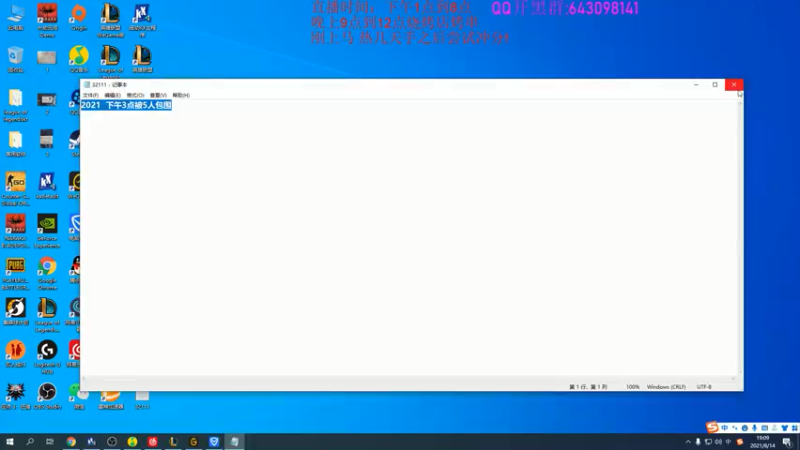
Task: Select the QQ Music desktop shortcut
Action: click(79, 59)
